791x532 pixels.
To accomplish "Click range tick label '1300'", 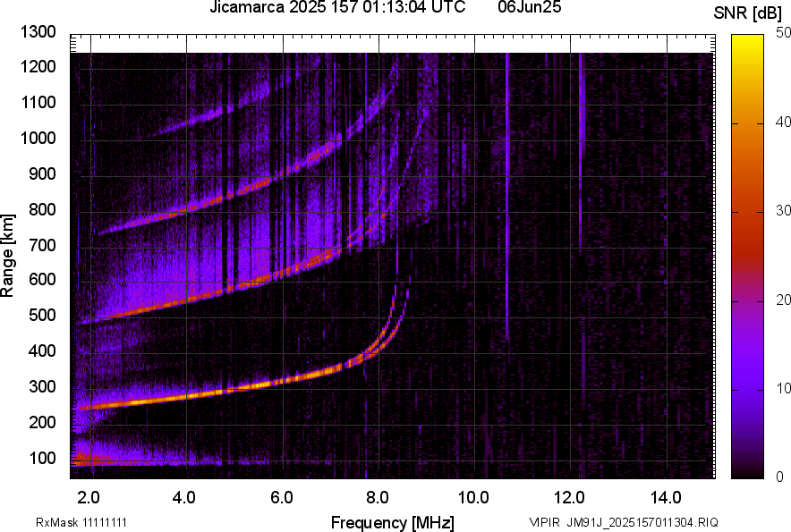I will tap(38, 32).
